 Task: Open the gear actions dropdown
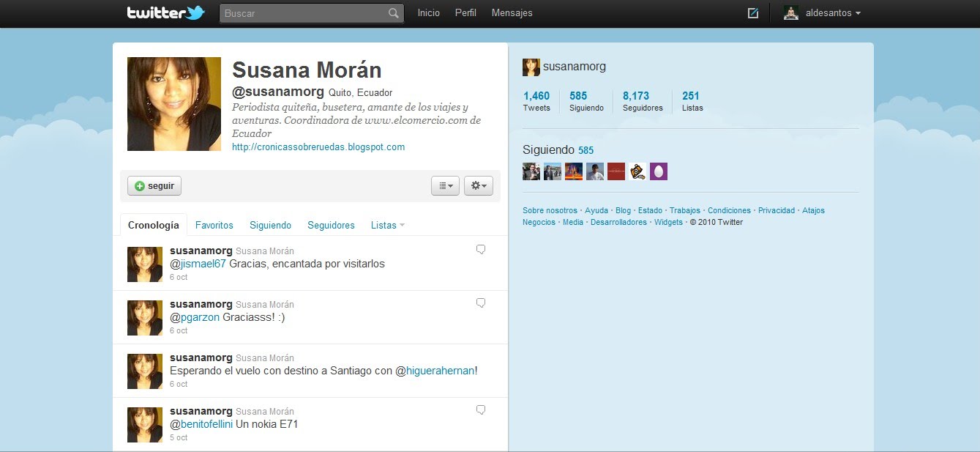(479, 186)
